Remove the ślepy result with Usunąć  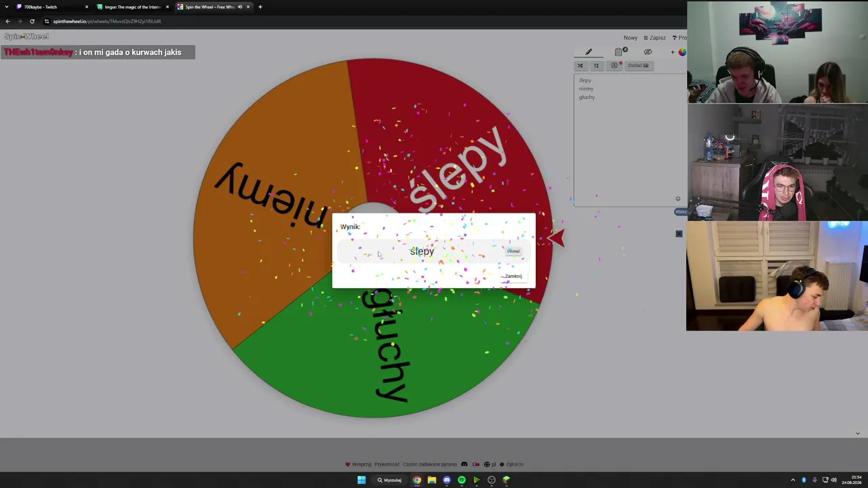[513, 251]
